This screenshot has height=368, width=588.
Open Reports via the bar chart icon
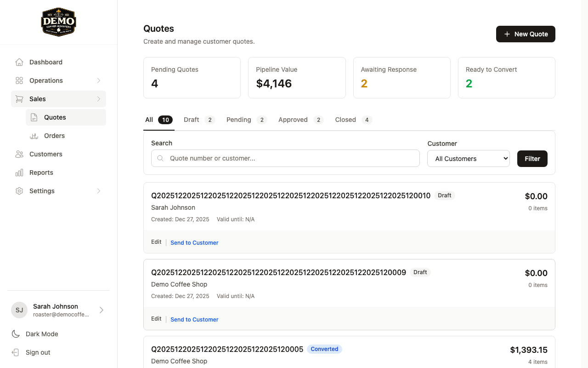point(18,172)
